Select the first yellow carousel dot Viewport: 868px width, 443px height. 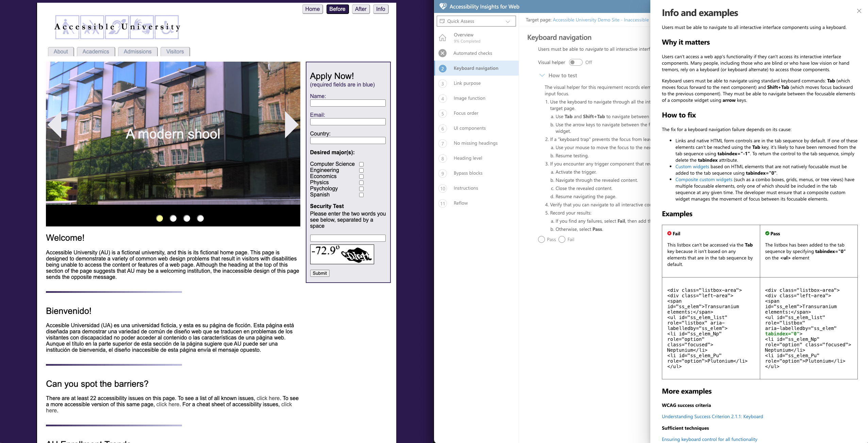[x=160, y=218]
